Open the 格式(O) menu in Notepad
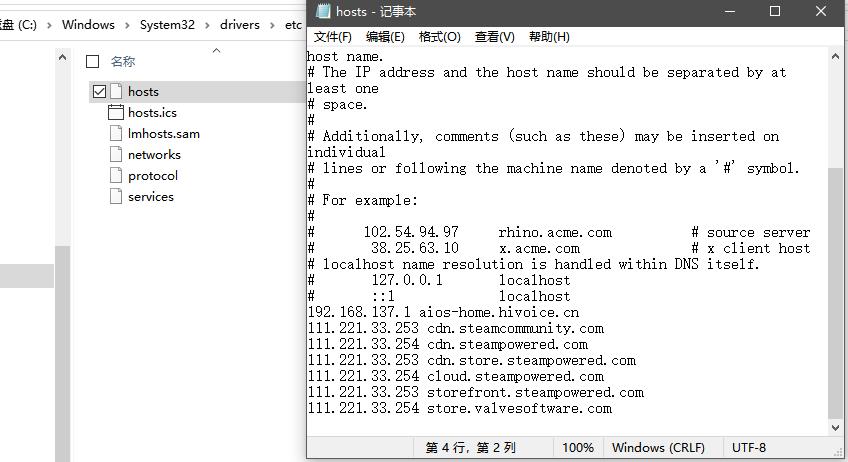This screenshot has width=848, height=462. click(440, 37)
